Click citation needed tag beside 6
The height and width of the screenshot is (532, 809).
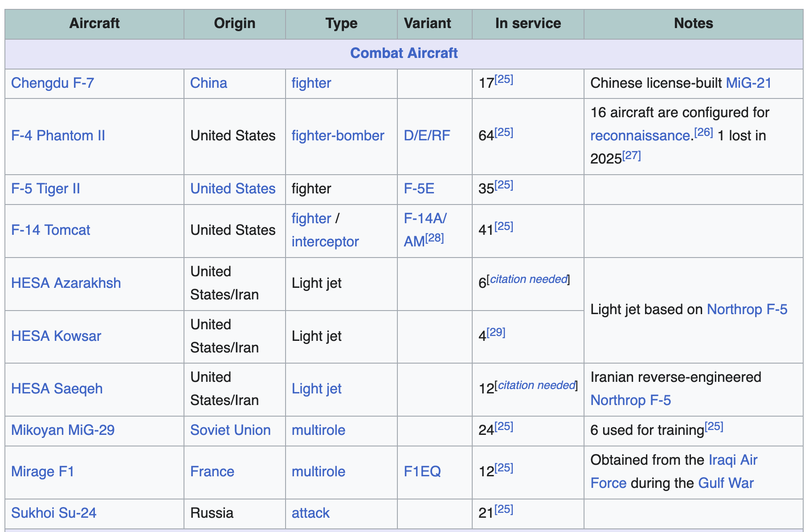[528, 279]
